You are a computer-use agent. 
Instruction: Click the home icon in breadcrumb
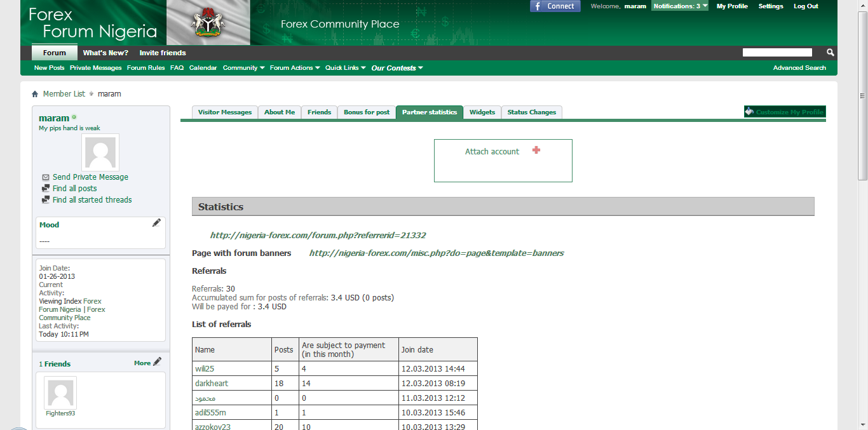(35, 94)
